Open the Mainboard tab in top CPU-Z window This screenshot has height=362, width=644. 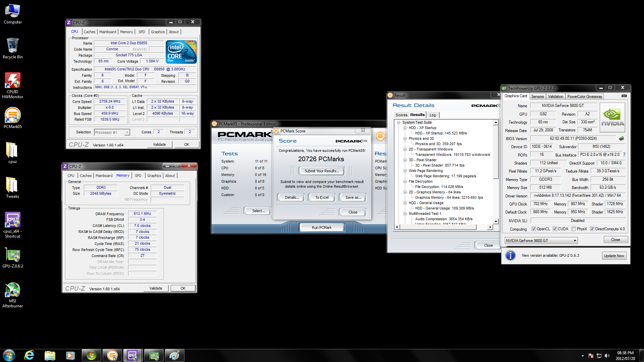[x=108, y=32]
